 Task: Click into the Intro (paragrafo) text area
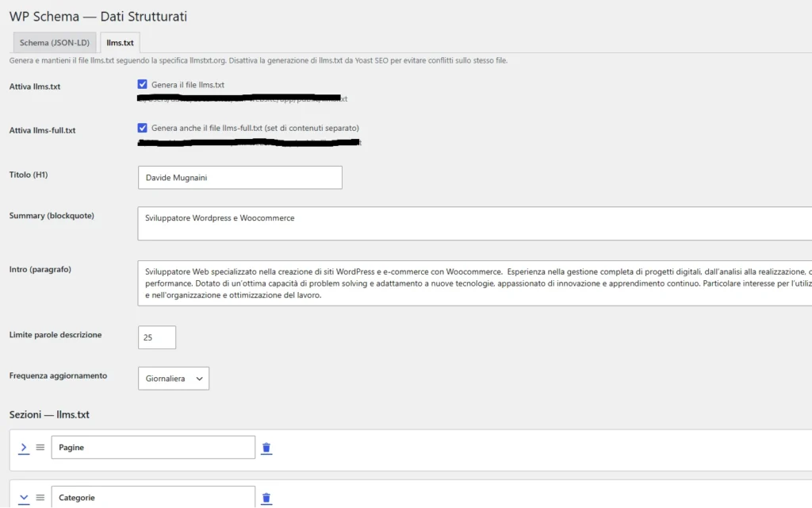pos(474,283)
